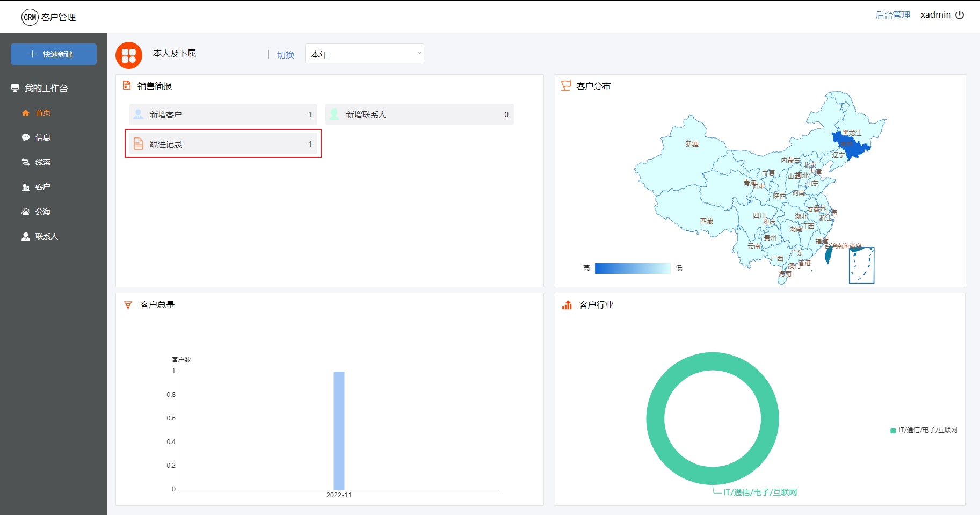Click the 客户行业 bar chart icon
The height and width of the screenshot is (515, 980).
[x=567, y=305]
